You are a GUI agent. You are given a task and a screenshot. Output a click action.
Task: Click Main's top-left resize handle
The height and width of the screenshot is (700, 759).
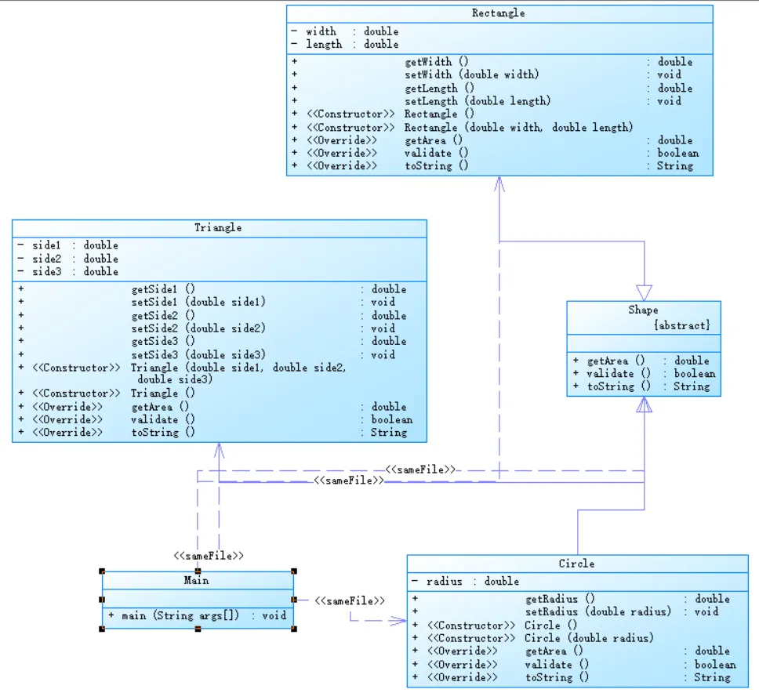tap(102, 571)
